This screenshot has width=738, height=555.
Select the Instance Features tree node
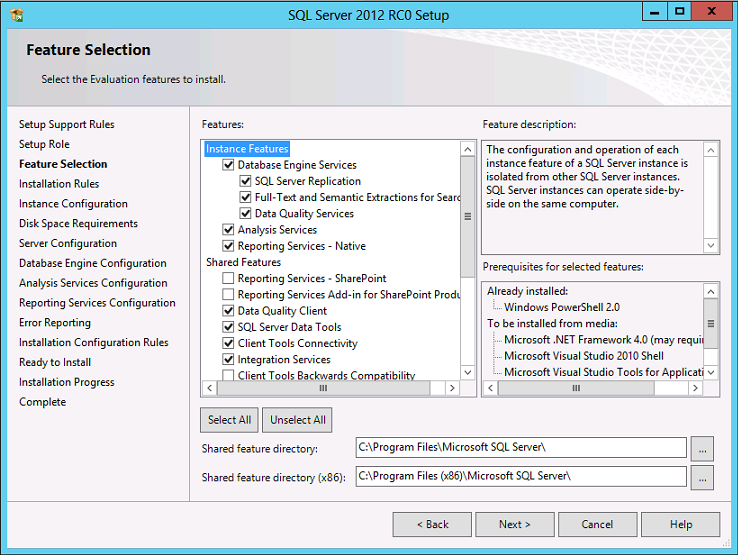coord(247,149)
